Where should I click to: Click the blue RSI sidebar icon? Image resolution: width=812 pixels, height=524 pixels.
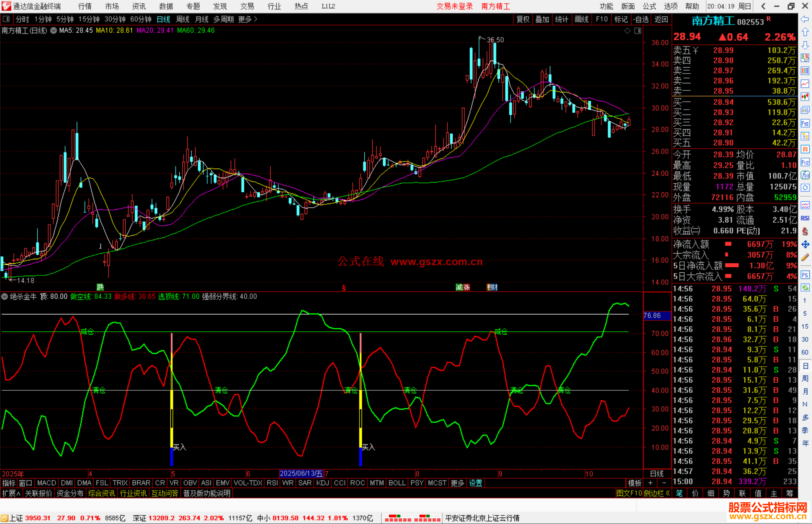pos(805,218)
